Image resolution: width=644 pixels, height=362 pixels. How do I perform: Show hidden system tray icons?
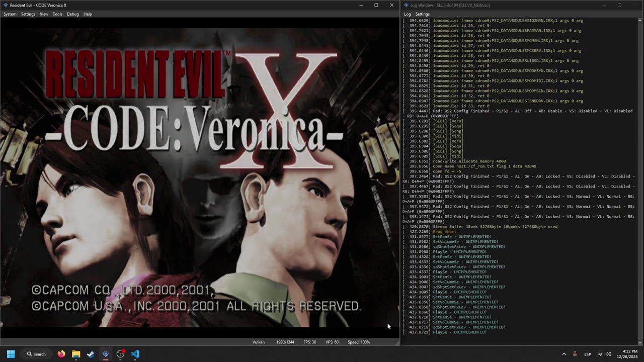(x=563, y=354)
